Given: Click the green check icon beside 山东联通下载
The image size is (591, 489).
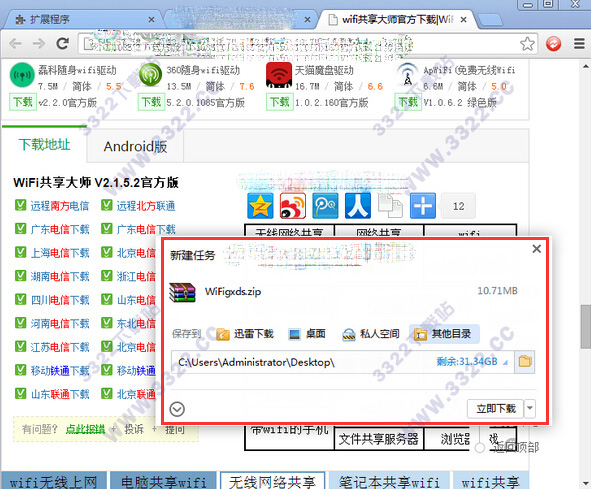Looking at the screenshot, I should (x=20, y=393).
